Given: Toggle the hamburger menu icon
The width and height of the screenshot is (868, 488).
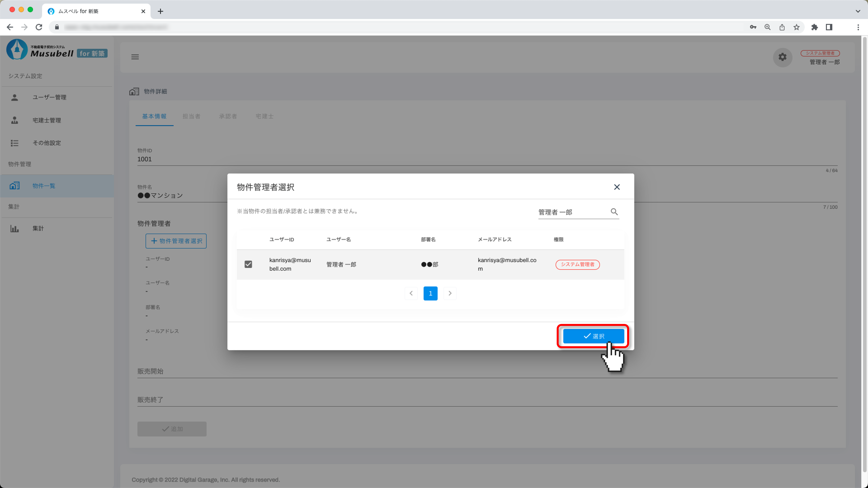Looking at the screenshot, I should point(135,57).
